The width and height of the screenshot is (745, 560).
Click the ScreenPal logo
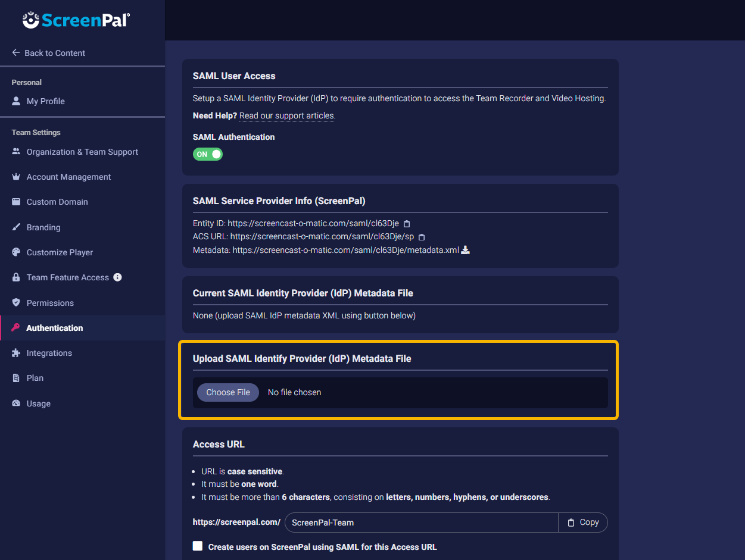(76, 20)
